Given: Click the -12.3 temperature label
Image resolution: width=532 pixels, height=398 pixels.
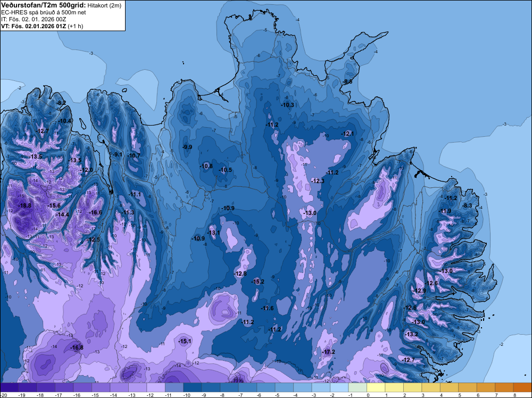Looking at the screenshot, I should pyautogui.click(x=318, y=181).
